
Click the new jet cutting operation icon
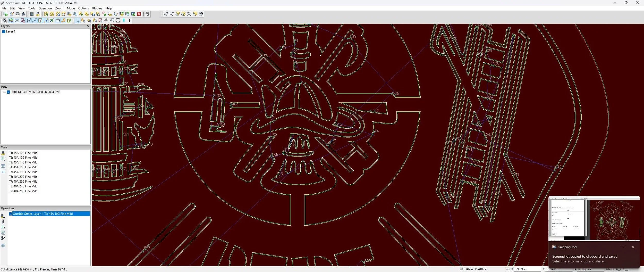tap(3, 216)
